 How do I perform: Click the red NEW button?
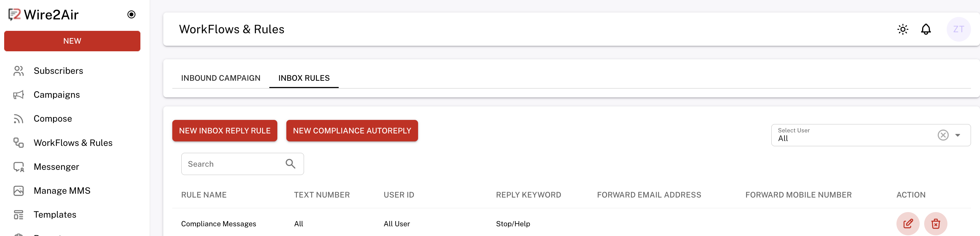pyautogui.click(x=72, y=41)
